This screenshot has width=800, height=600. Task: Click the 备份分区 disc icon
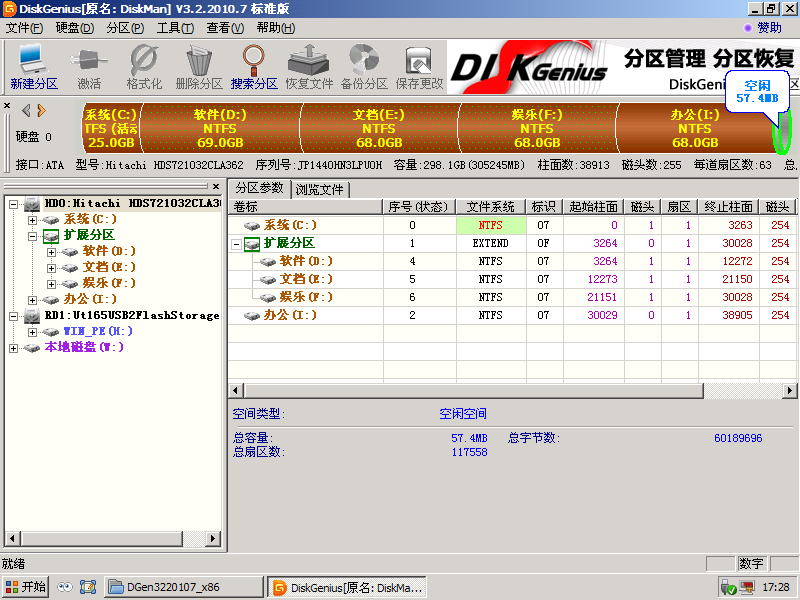(364, 67)
